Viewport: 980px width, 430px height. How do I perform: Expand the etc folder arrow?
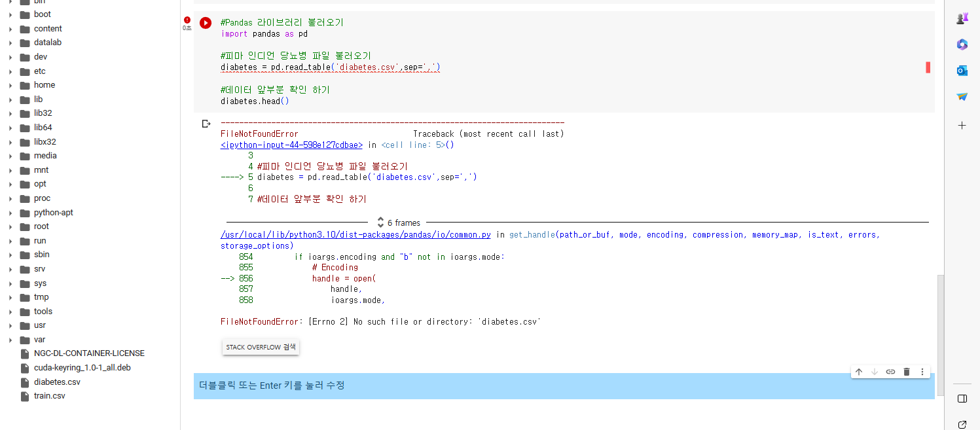[x=10, y=71]
